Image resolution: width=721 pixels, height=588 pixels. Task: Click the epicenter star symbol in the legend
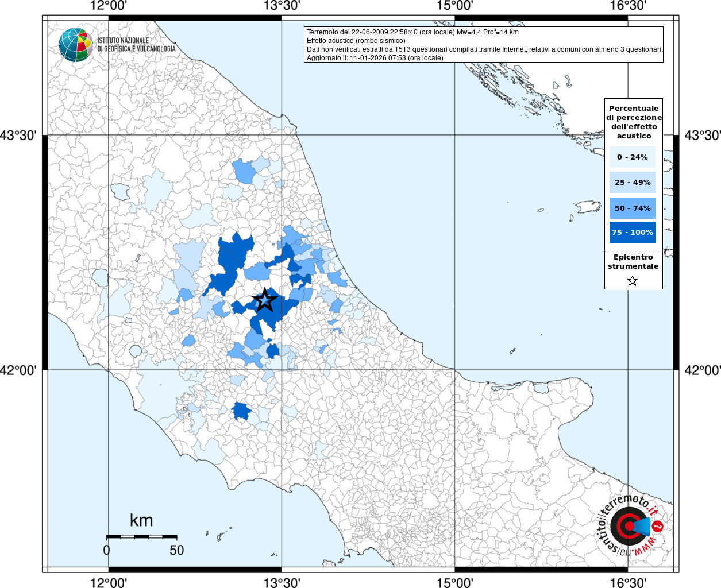click(633, 281)
